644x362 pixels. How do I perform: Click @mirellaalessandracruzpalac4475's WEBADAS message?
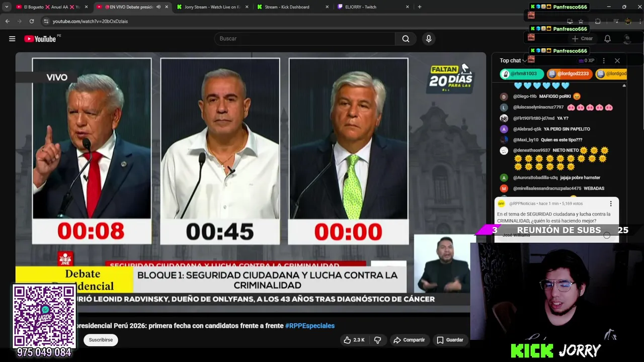[x=594, y=189]
